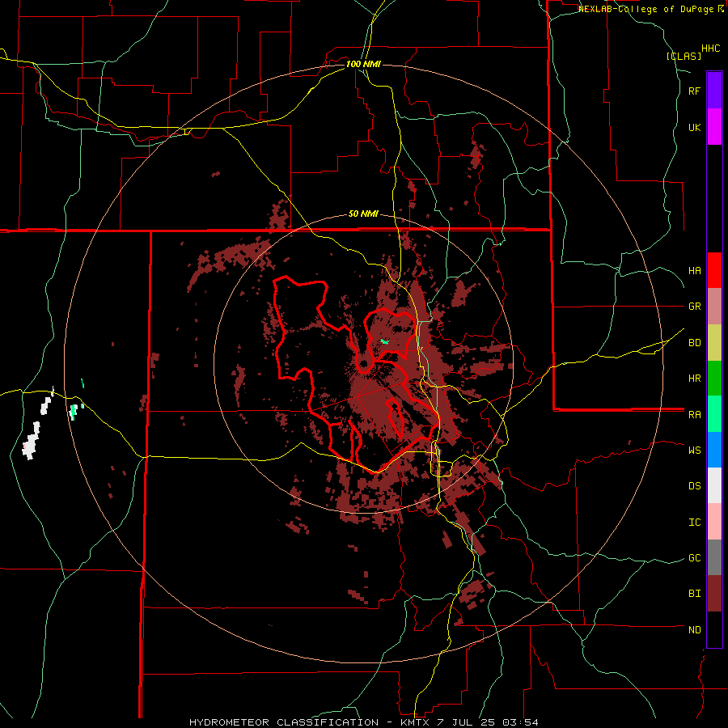
Task: Click the RF purple legend swatch
Action: [714, 91]
